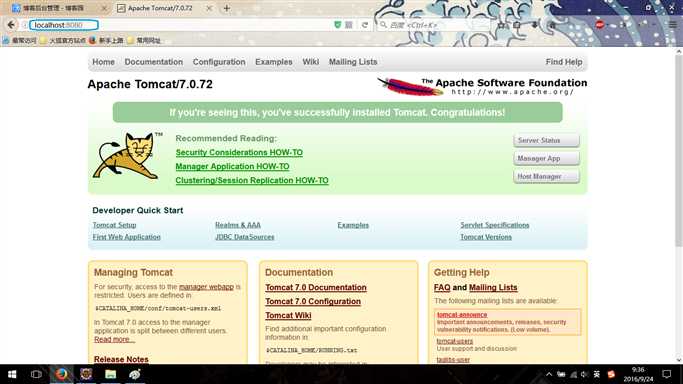Open the Action Center notification icon
This screenshot has width=683, height=384.
(666, 374)
